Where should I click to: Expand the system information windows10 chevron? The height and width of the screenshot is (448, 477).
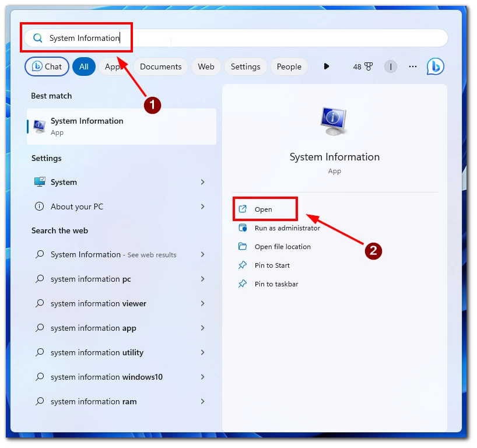pyautogui.click(x=202, y=377)
